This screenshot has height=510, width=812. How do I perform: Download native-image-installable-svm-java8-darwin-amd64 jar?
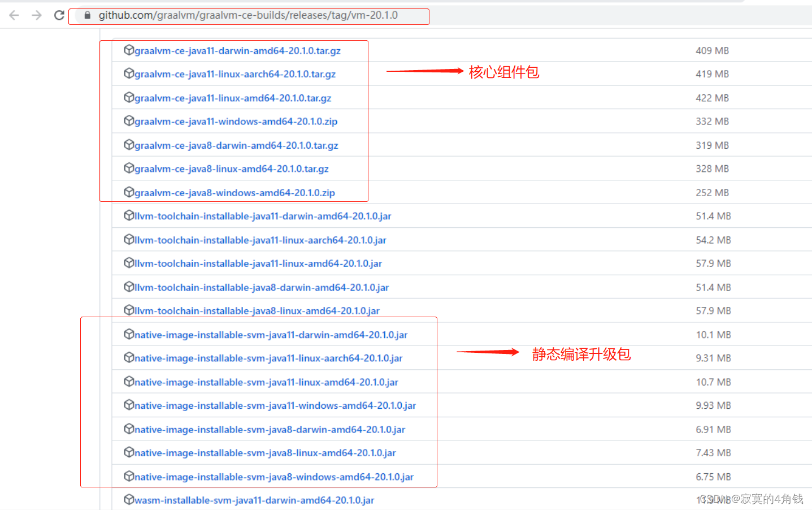pyautogui.click(x=270, y=430)
